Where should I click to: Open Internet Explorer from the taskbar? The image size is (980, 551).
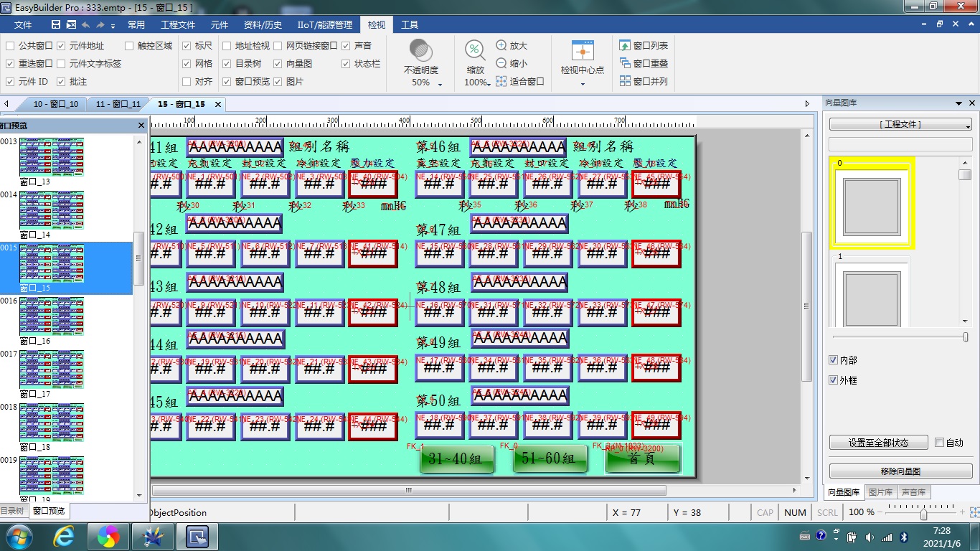(64, 536)
